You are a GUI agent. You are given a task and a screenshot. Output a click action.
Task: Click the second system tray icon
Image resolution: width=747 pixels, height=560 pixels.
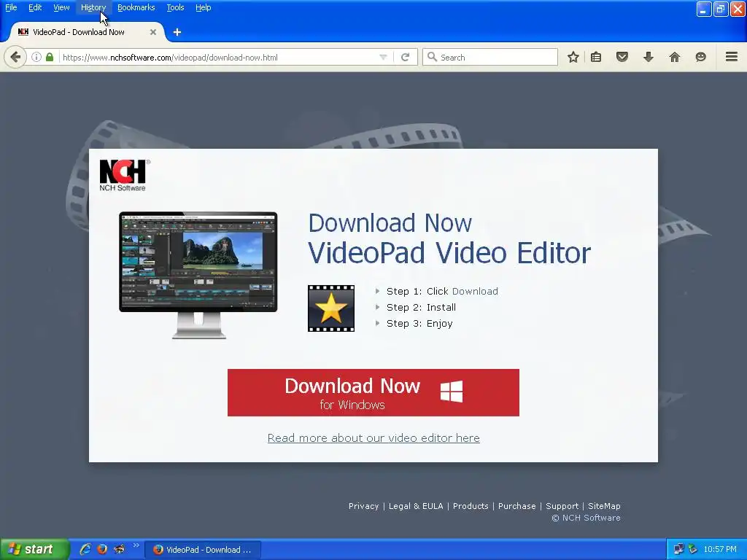[x=693, y=549]
